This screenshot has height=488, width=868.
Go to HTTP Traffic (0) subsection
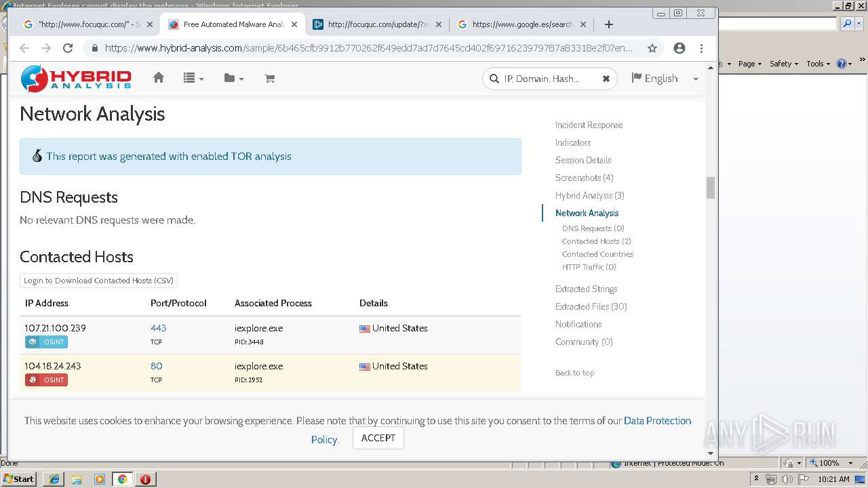coord(589,267)
